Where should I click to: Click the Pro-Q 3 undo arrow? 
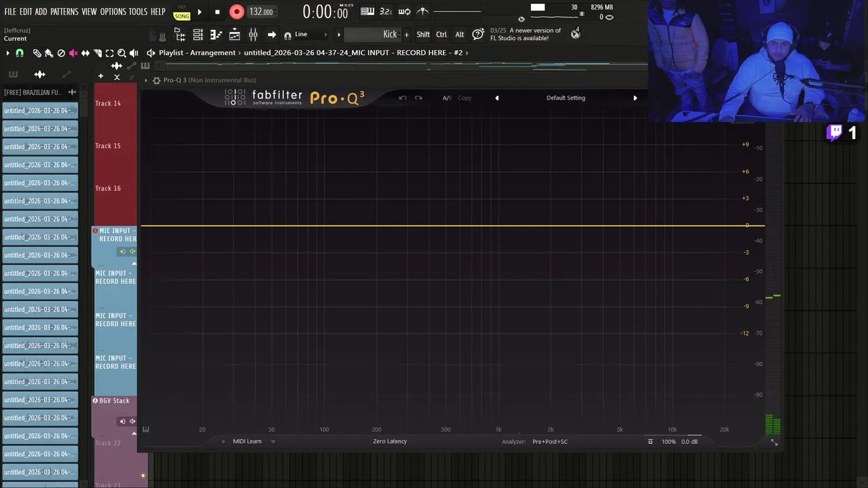pyautogui.click(x=403, y=98)
